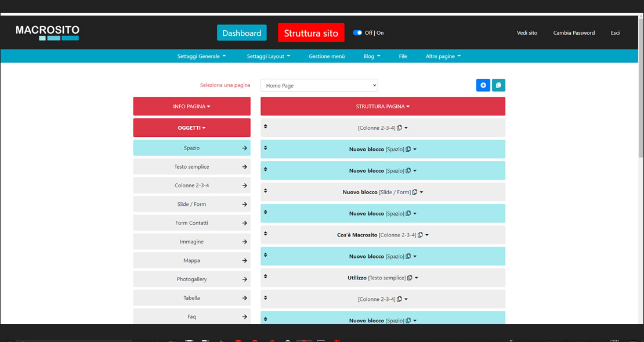This screenshot has width=644, height=342.
Task: Collapse the OGGETTI panel
Action: tap(191, 128)
